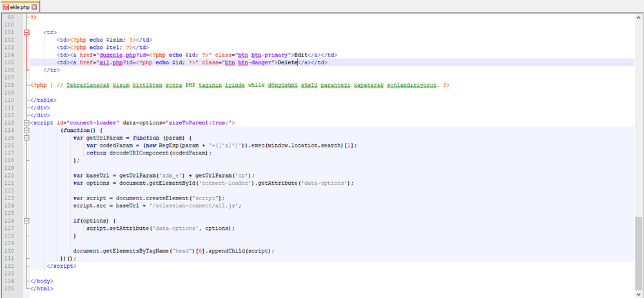Collapse the if(options) block at line 126

point(27,221)
